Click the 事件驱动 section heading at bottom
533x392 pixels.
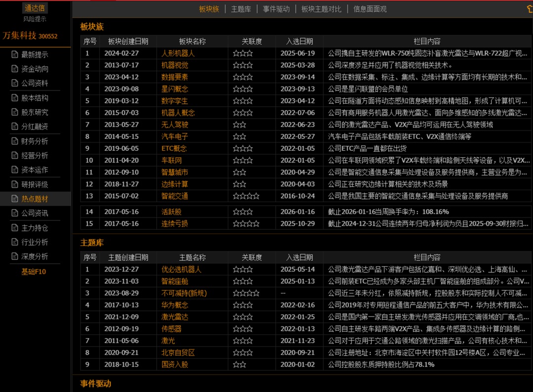pos(95,384)
